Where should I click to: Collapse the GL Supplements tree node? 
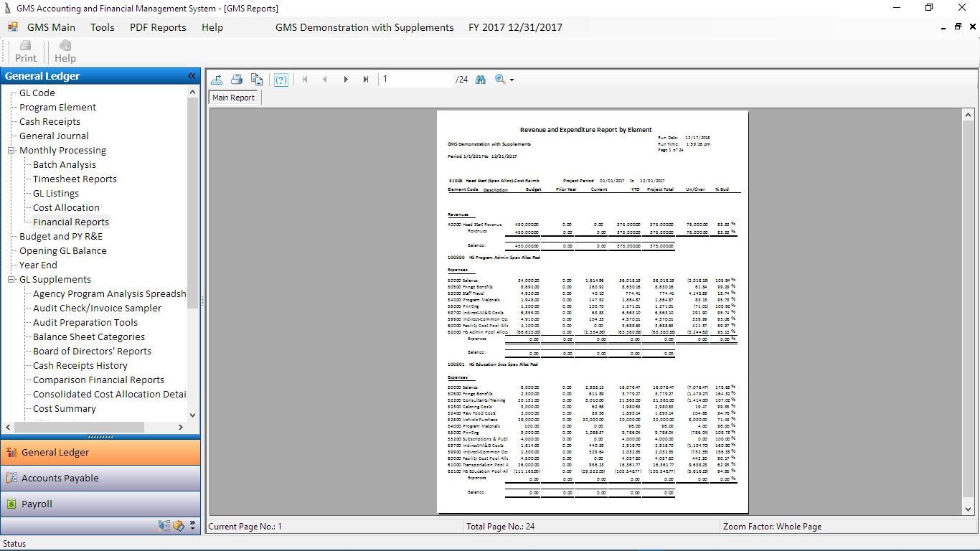tap(11, 280)
